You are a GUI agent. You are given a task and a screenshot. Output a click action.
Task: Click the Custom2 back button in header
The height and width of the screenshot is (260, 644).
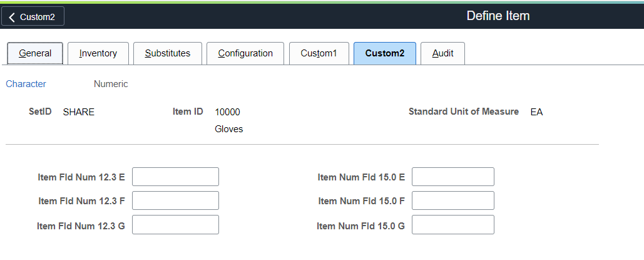(x=33, y=17)
